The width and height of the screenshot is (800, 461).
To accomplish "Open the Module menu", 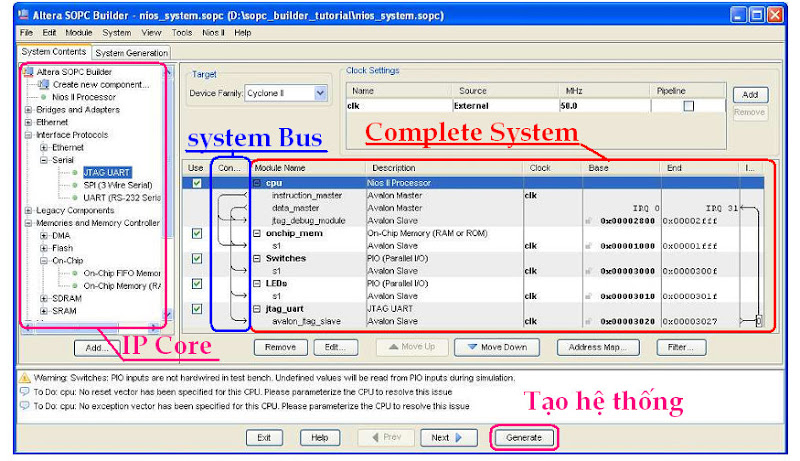I will point(79,33).
